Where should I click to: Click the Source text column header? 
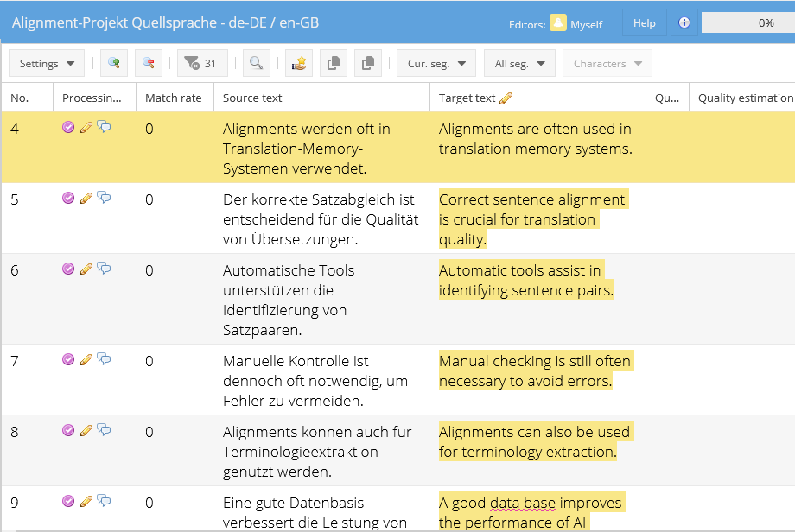coord(252,98)
